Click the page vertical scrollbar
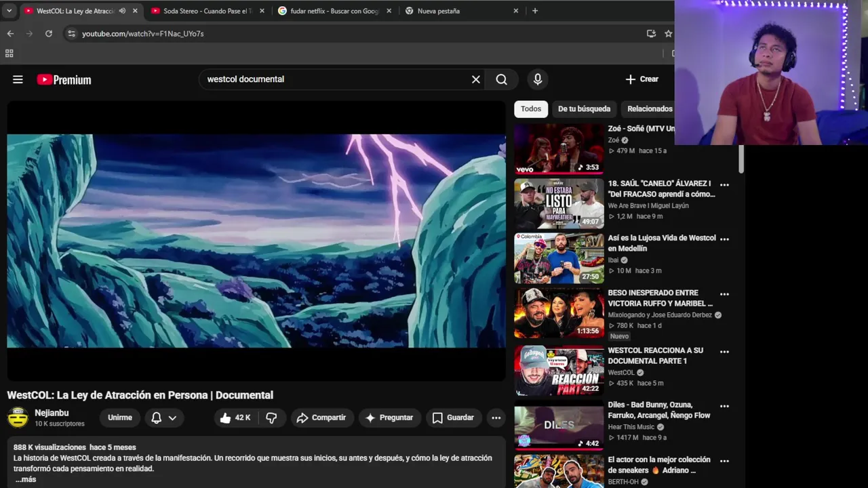The image size is (868, 488). point(741,159)
